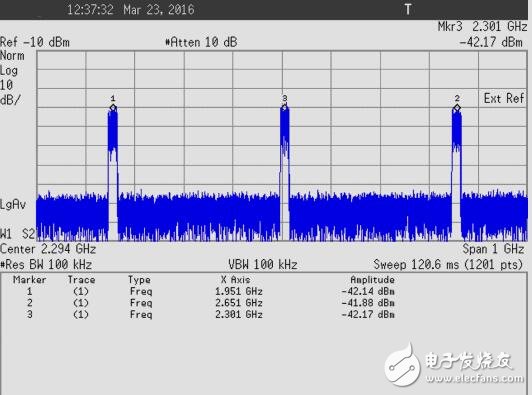Screen dimensions: 532x395
Task: Select marker 3 row showing 2.301 GHz
Action: pyautogui.click(x=204, y=314)
